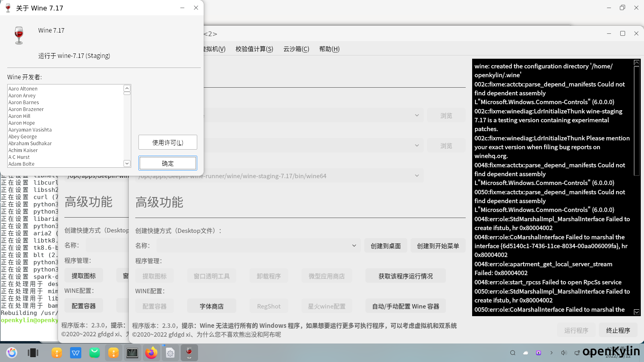Open the purple screenshot tray icon
Screen dimensions: 644x362
(x=539, y=353)
